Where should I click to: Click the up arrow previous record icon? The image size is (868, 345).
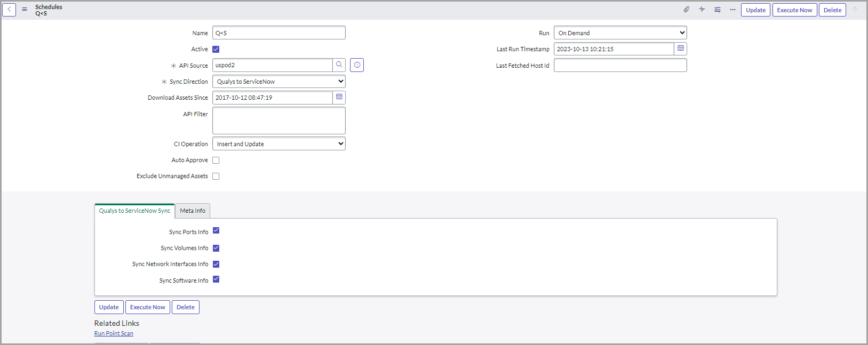tap(855, 10)
